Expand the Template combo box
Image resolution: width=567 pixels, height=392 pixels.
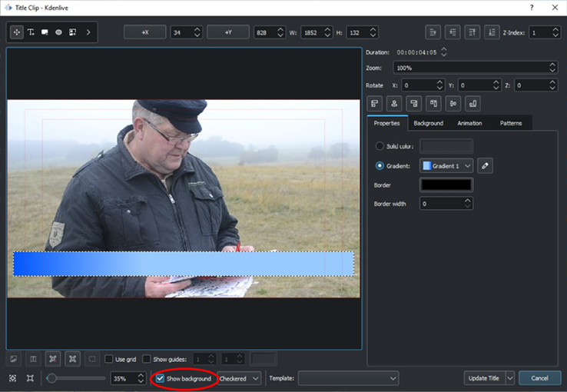pos(348,378)
